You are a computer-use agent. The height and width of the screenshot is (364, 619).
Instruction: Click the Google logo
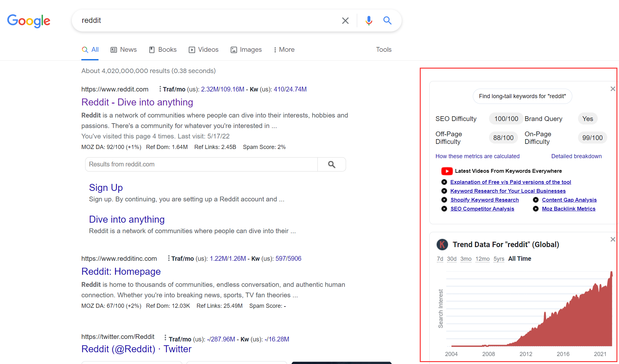[29, 21]
